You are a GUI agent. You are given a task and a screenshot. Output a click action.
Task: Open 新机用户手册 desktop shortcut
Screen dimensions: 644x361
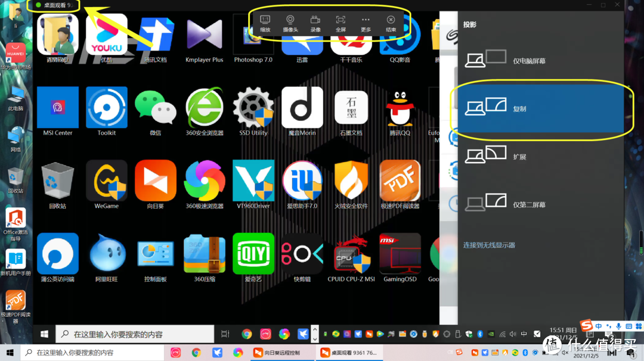tap(16, 263)
